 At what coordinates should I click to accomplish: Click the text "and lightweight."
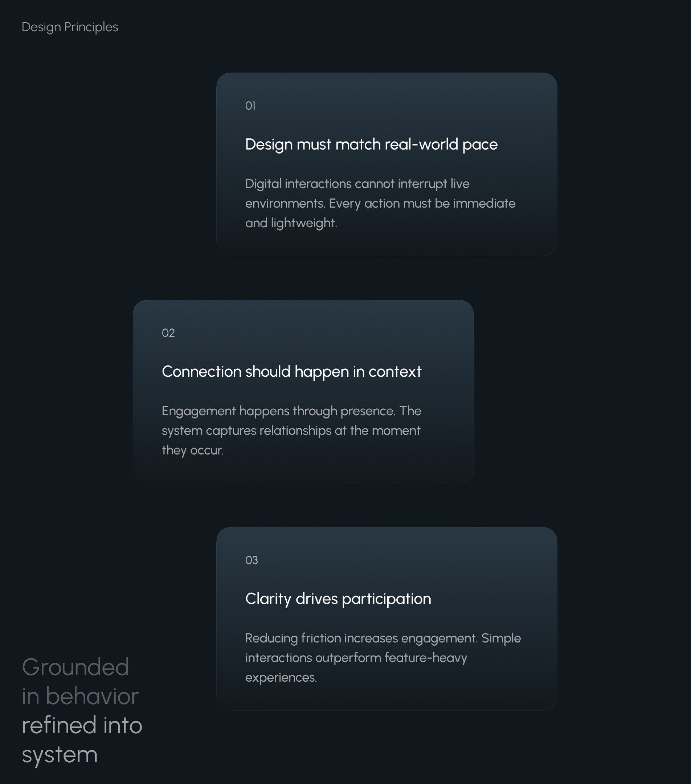pyautogui.click(x=291, y=223)
